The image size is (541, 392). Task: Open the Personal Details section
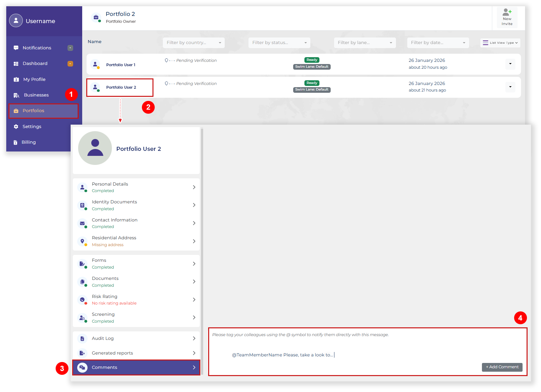coord(136,187)
